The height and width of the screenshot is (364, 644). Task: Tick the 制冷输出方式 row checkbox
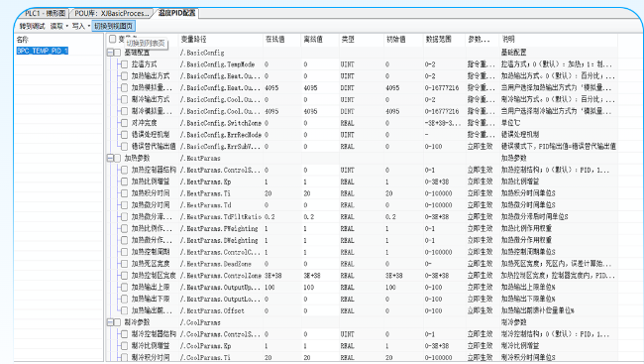point(125,99)
